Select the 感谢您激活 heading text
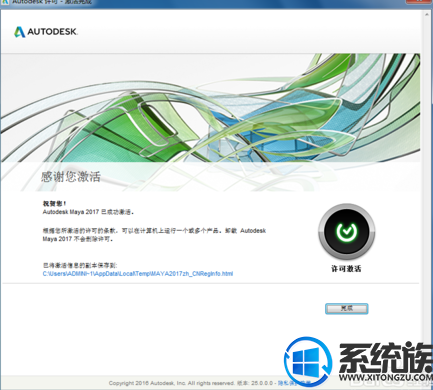Viewport: 433px width, 390px height. pyautogui.click(x=71, y=177)
